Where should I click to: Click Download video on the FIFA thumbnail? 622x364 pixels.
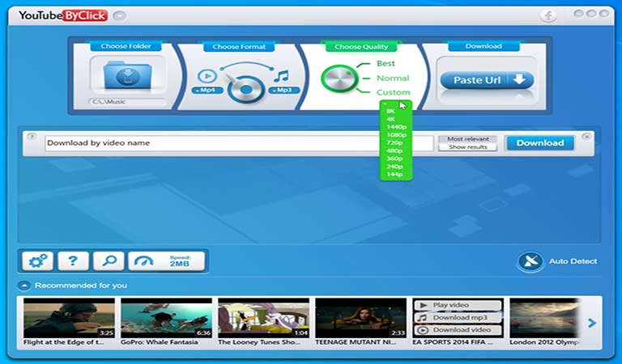[458, 330]
